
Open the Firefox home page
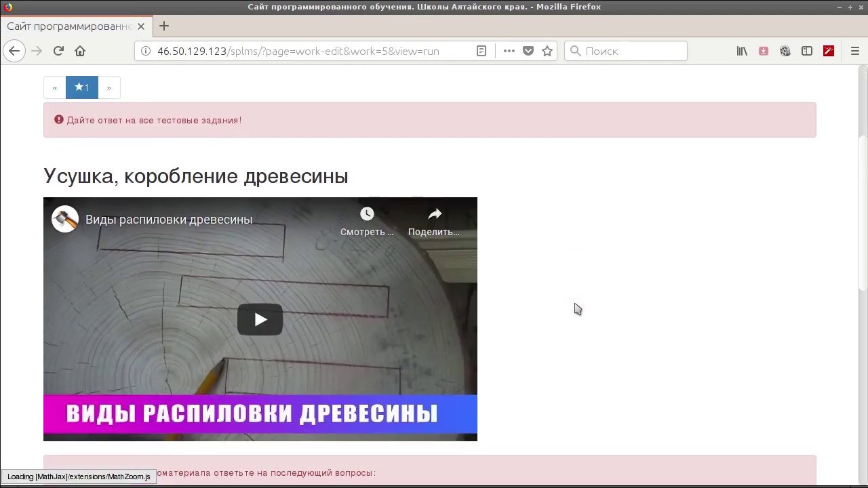(80, 51)
